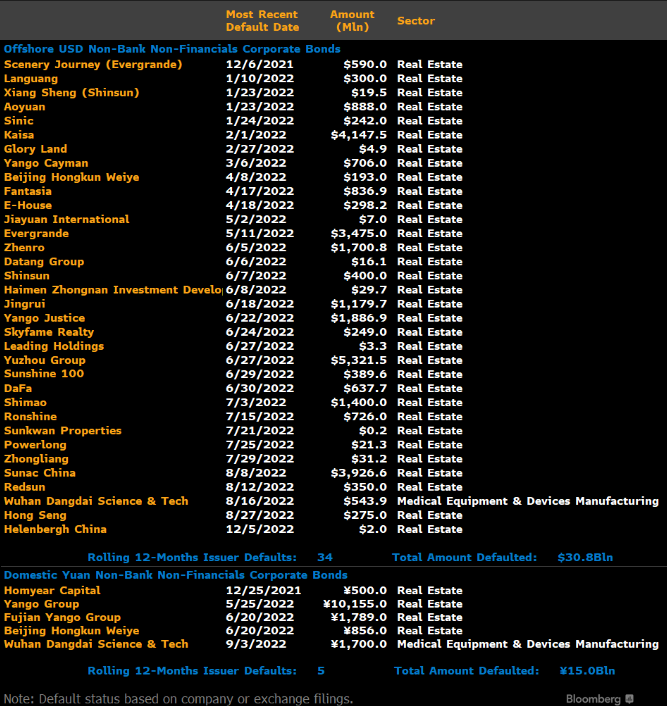667x706 pixels.
Task: Select the Sunkwan Properties issuer
Action: [x=63, y=431]
